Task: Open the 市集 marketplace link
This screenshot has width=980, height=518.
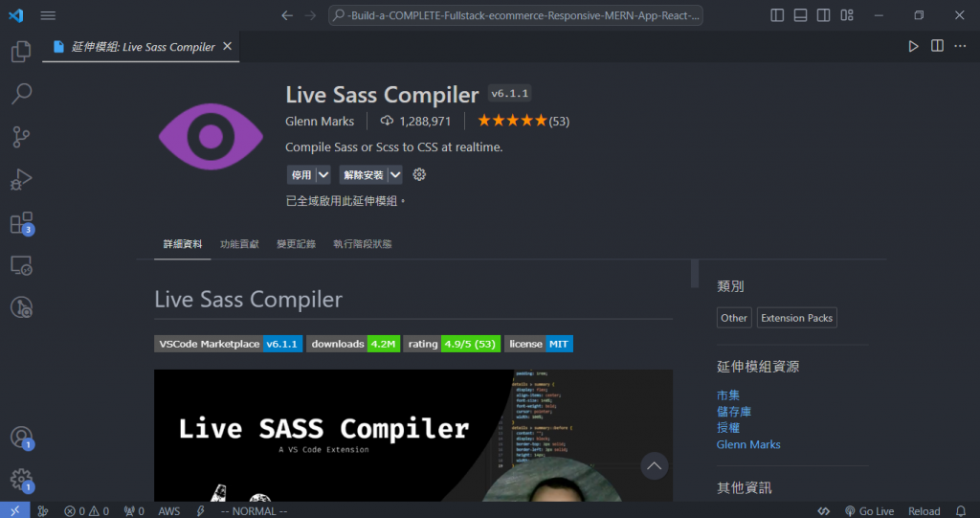Action: tap(728, 395)
